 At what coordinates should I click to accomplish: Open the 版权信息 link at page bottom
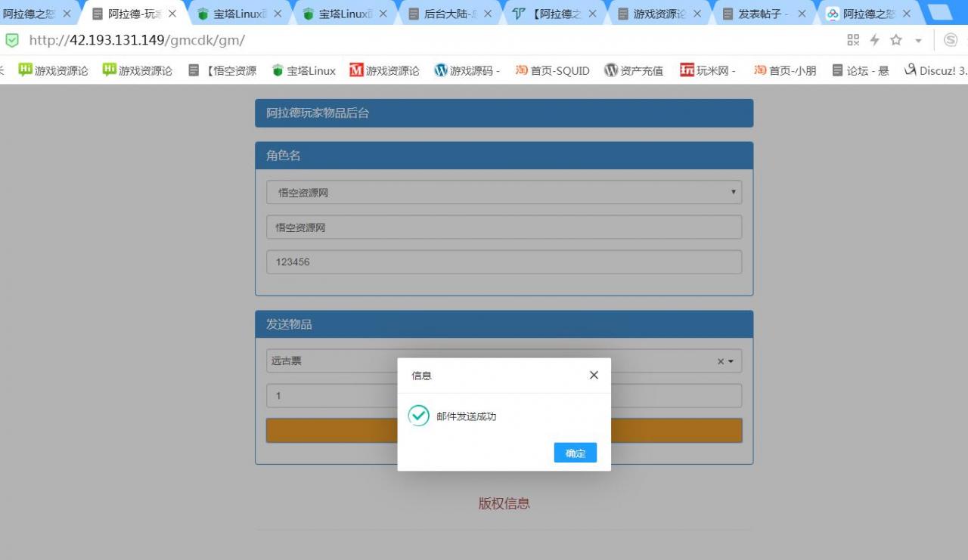coord(504,503)
